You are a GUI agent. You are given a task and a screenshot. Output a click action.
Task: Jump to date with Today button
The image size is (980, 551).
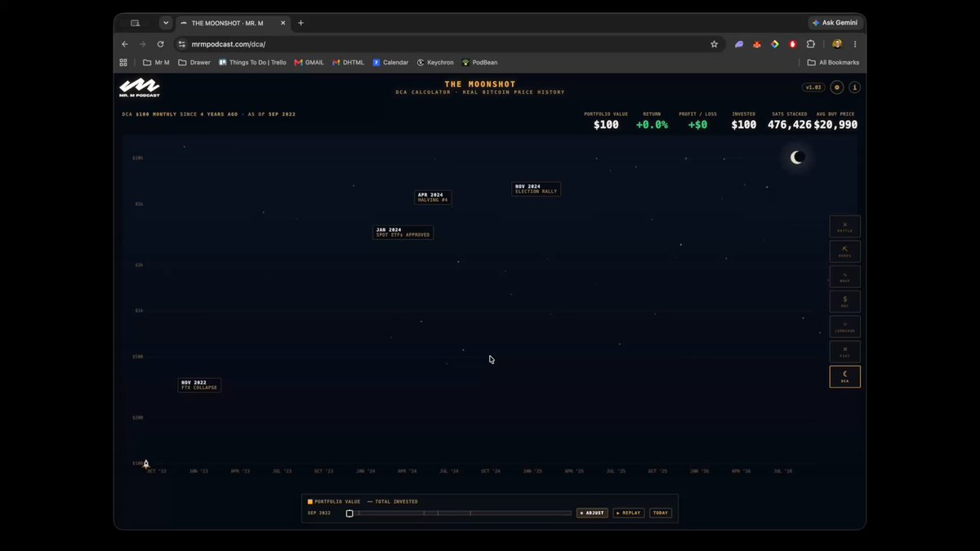point(661,513)
